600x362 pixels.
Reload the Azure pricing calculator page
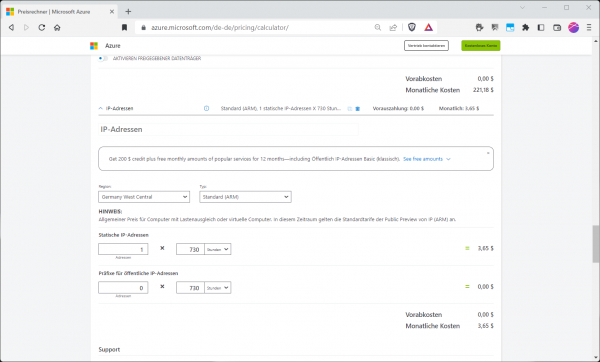(x=42, y=27)
